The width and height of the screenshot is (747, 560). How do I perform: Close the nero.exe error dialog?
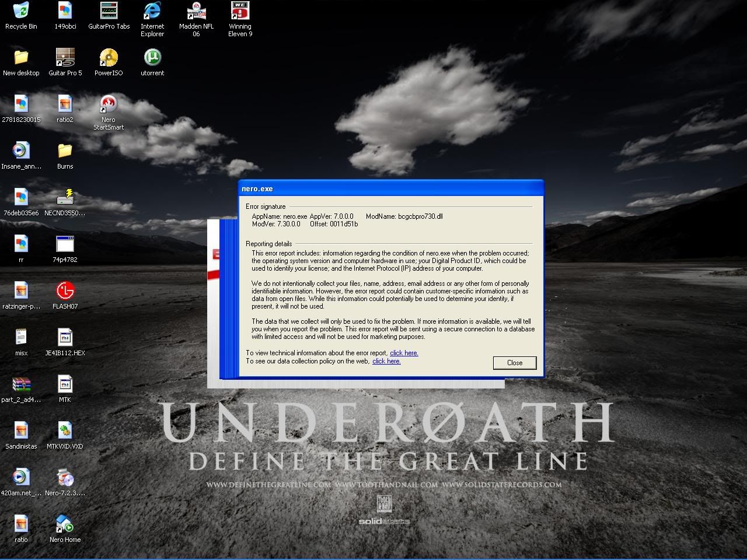tap(515, 363)
